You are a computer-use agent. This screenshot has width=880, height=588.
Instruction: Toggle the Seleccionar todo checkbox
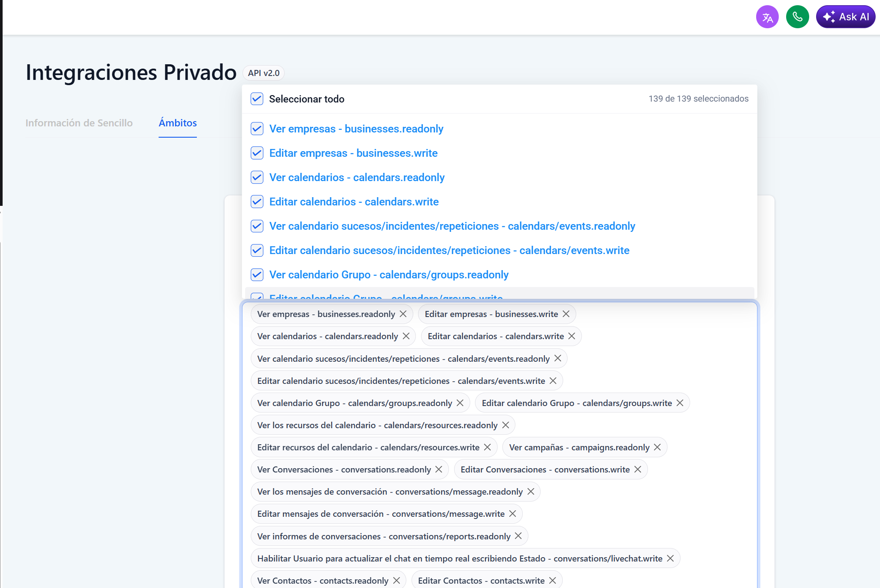click(x=257, y=99)
